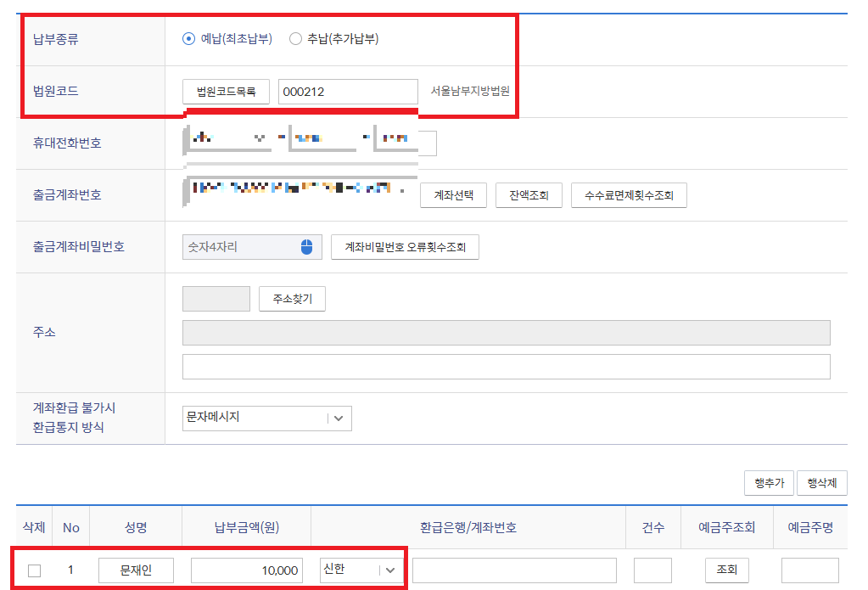868x590 pixels.
Task: Add a row with 행추가 button
Action: tap(768, 482)
